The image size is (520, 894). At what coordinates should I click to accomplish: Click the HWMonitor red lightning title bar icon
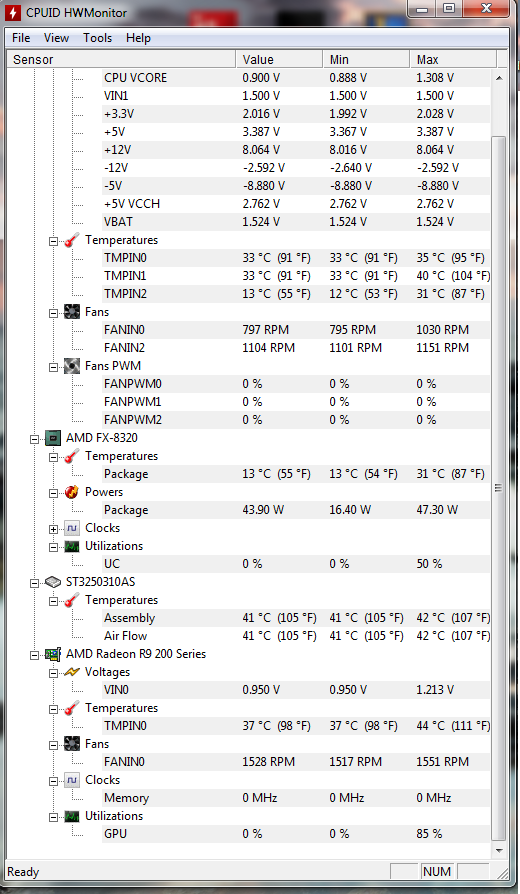point(13,12)
